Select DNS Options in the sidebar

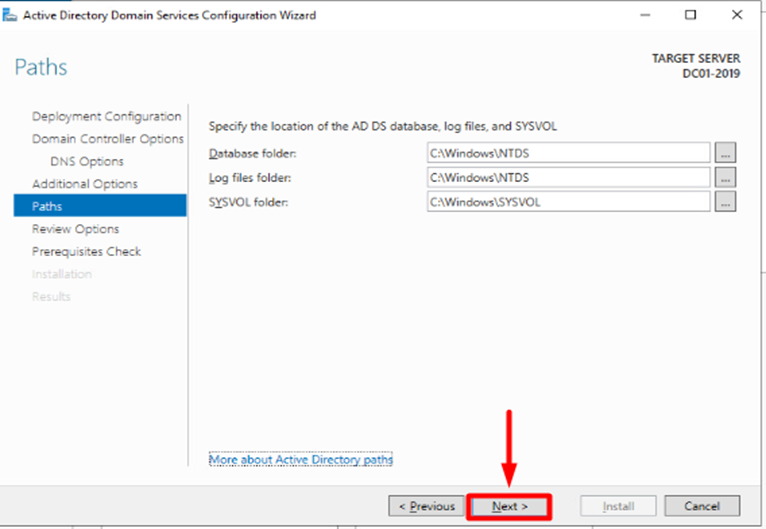tap(87, 161)
